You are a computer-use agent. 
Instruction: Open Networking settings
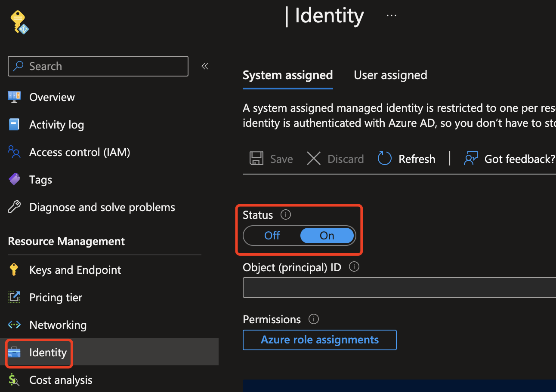coord(58,325)
